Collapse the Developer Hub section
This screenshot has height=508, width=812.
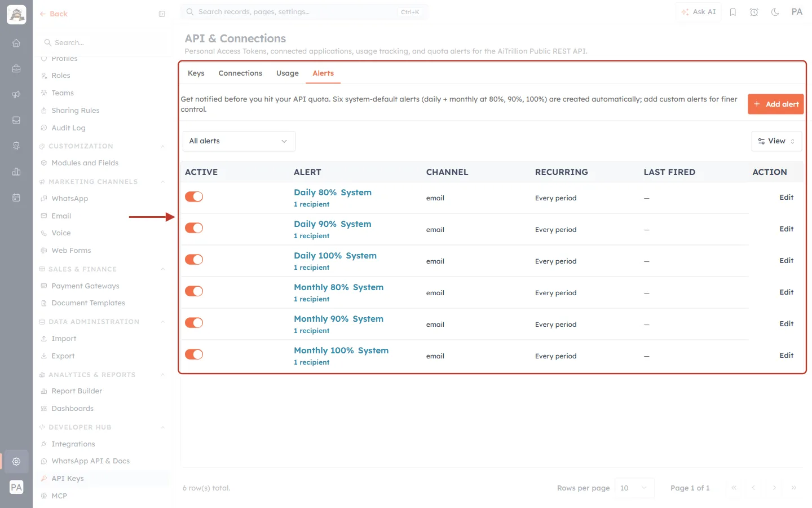click(x=163, y=427)
